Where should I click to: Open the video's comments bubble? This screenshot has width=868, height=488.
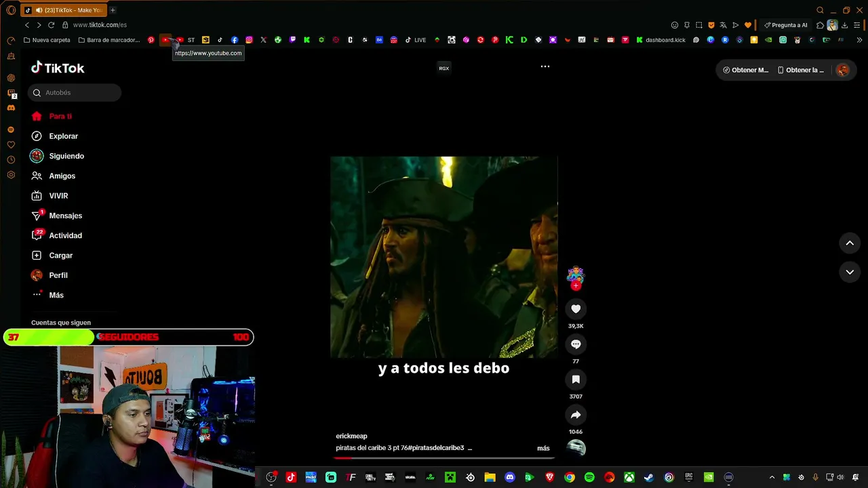click(576, 344)
